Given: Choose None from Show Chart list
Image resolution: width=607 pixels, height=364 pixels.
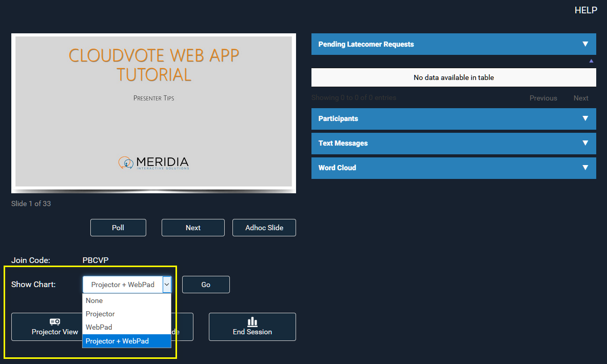Looking at the screenshot, I should (x=127, y=300).
